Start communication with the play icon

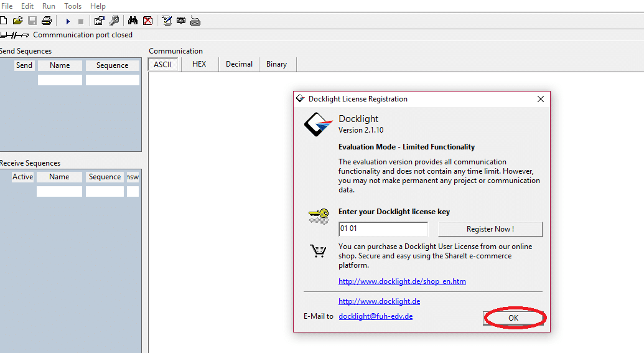(x=68, y=21)
